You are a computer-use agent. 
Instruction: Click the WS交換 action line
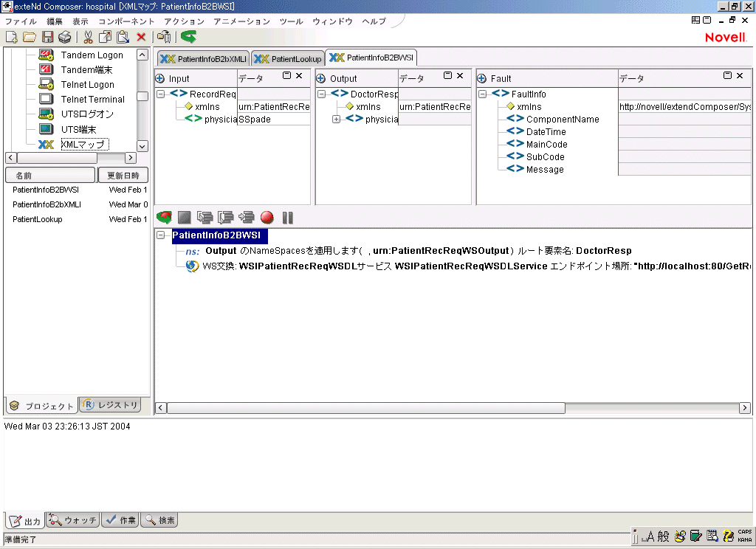click(x=467, y=266)
